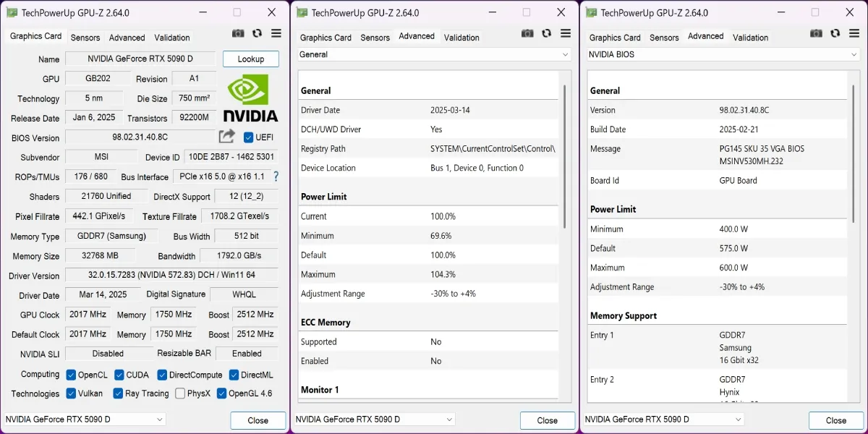Select Graphics Card tab in left window
This screenshot has width=868, height=434.
[x=35, y=36]
